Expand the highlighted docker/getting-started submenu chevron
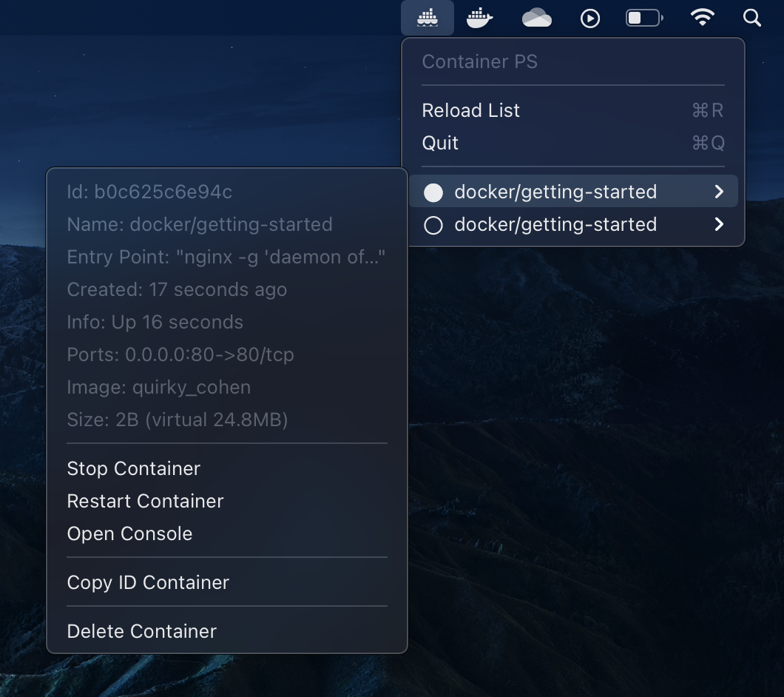 [719, 192]
